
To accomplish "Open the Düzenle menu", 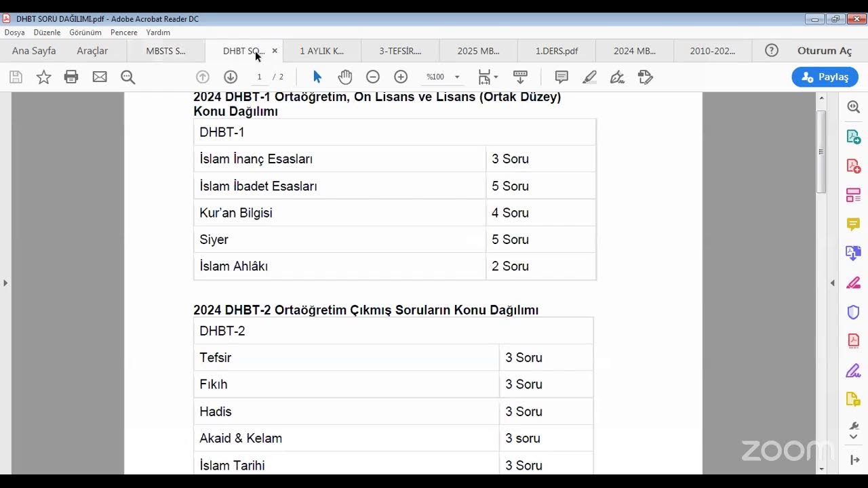I will pyautogui.click(x=47, y=33).
